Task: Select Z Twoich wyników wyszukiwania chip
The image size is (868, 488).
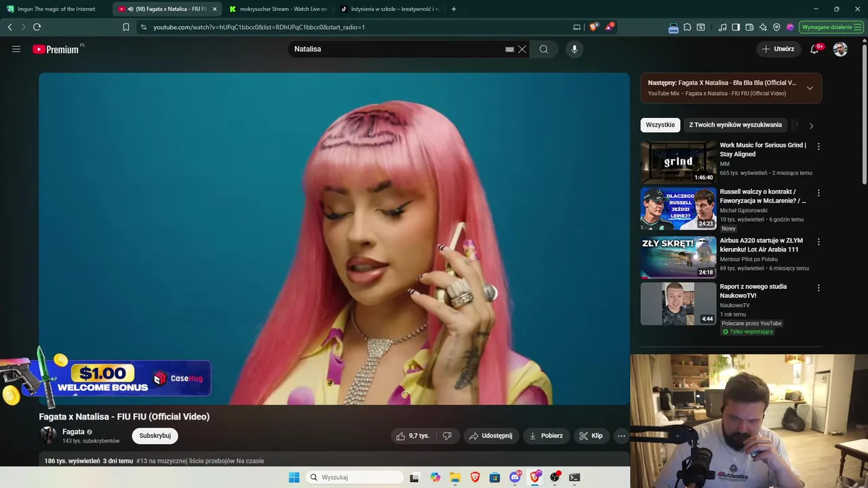Action: point(736,125)
